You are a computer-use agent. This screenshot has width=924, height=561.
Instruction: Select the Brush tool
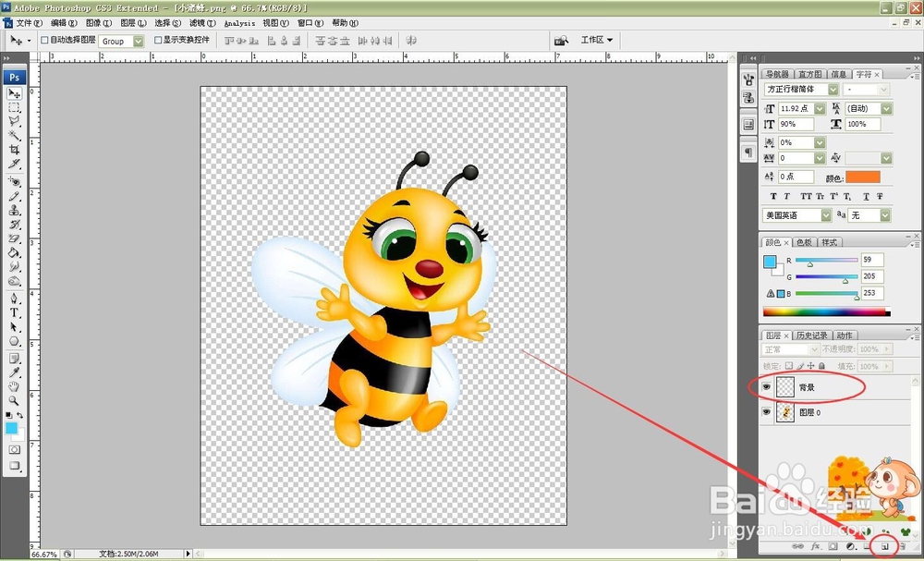pyautogui.click(x=14, y=196)
